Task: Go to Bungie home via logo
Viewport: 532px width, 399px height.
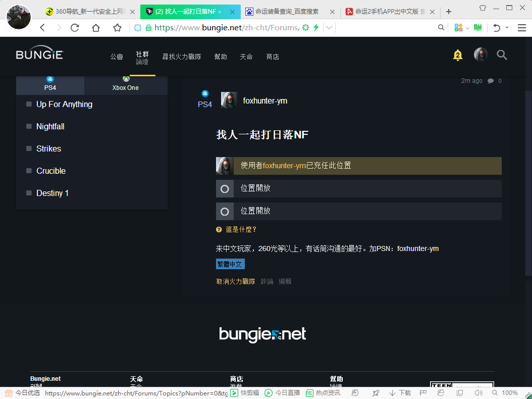Action: coord(40,54)
